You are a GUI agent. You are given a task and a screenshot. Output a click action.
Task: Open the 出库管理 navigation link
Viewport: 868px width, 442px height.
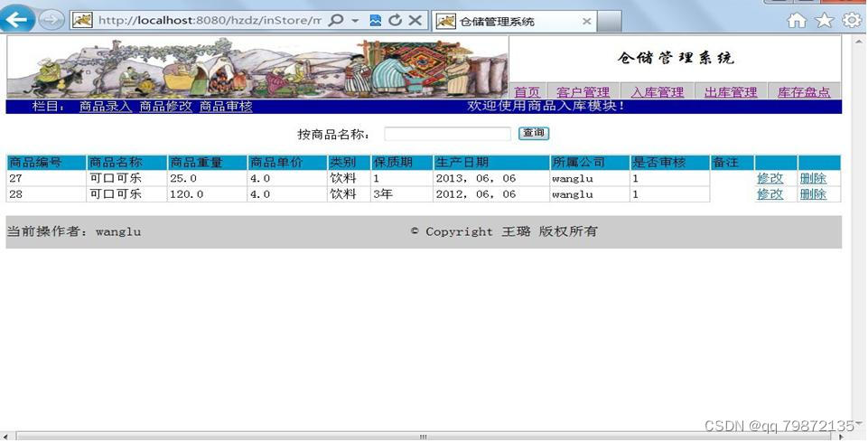(x=731, y=92)
